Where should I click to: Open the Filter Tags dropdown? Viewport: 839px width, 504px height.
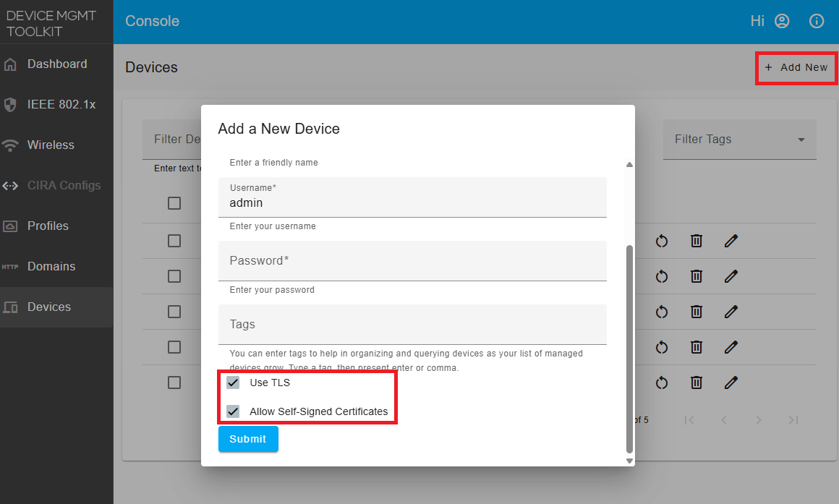pos(739,139)
